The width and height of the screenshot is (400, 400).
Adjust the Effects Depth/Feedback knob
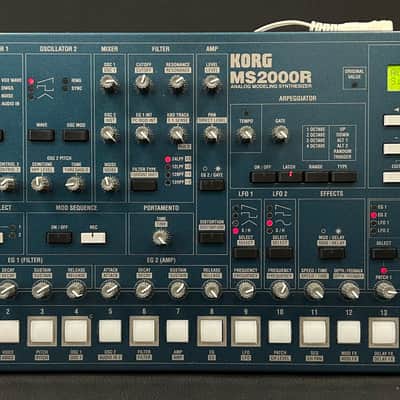[349, 290]
